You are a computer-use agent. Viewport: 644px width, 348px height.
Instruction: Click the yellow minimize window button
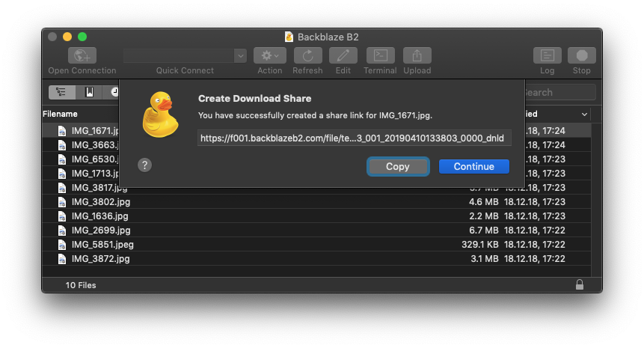(67, 37)
